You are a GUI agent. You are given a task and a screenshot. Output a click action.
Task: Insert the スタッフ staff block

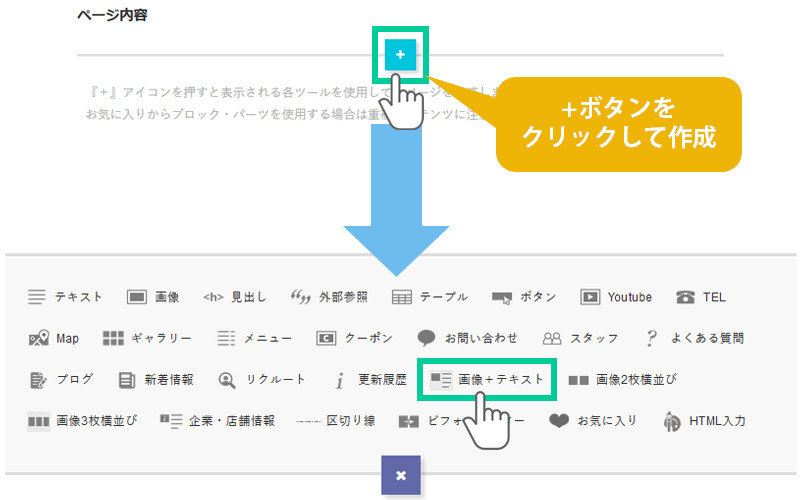pyautogui.click(x=580, y=338)
